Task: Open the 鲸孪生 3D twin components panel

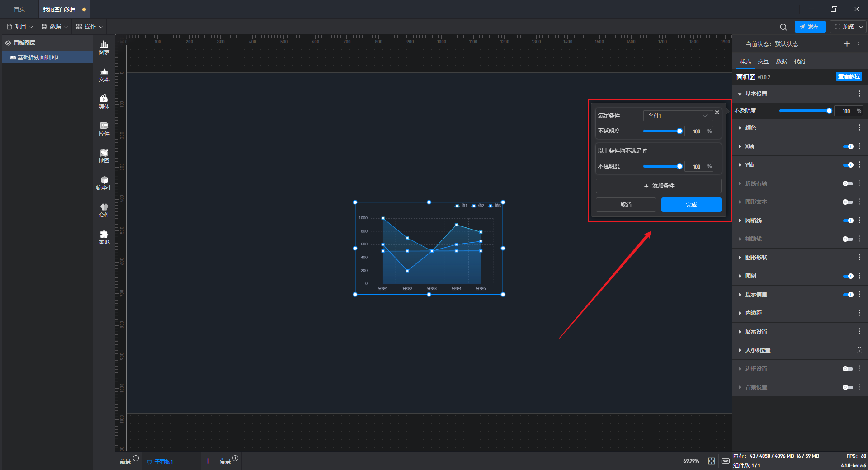Action: tap(104, 183)
